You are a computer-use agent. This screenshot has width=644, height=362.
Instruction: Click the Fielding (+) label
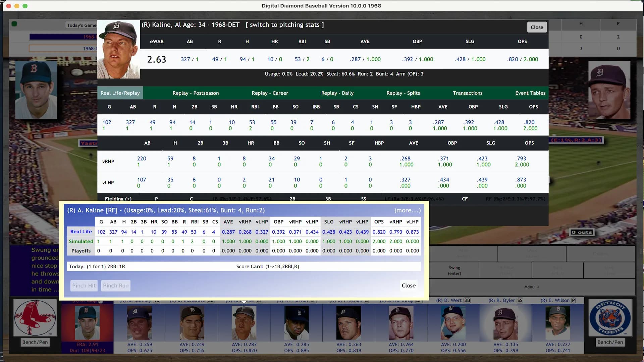click(x=118, y=199)
